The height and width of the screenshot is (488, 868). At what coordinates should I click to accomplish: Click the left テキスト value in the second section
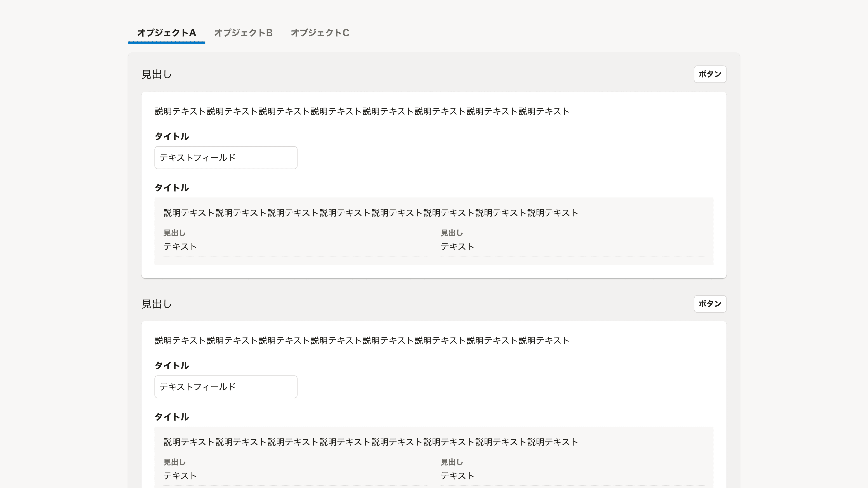click(180, 476)
